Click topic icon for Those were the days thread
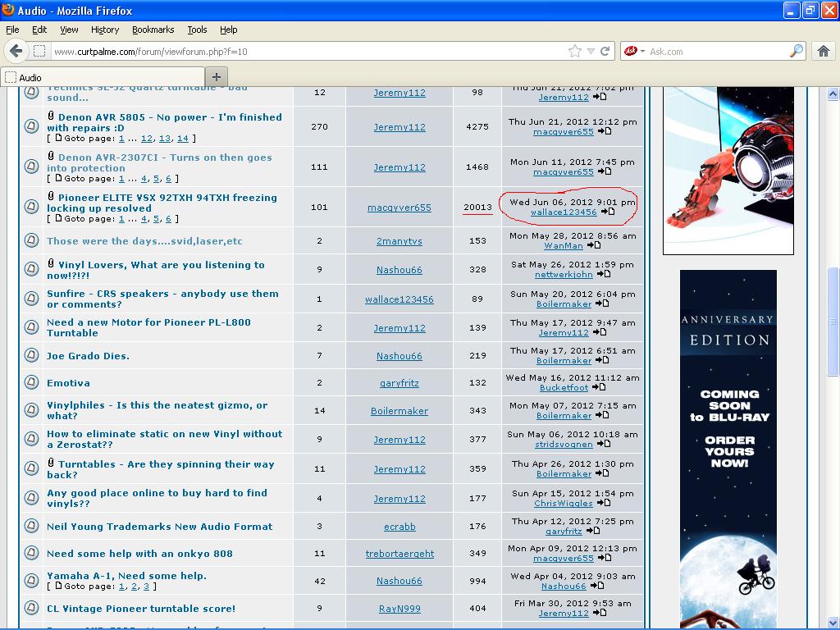Image resolution: width=840 pixels, height=630 pixels. [32, 240]
